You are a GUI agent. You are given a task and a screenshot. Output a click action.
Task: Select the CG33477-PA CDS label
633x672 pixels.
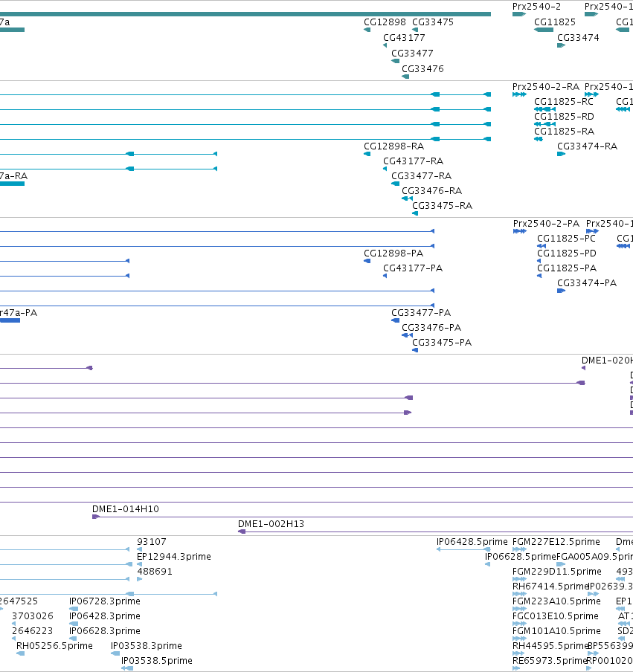[421, 313]
